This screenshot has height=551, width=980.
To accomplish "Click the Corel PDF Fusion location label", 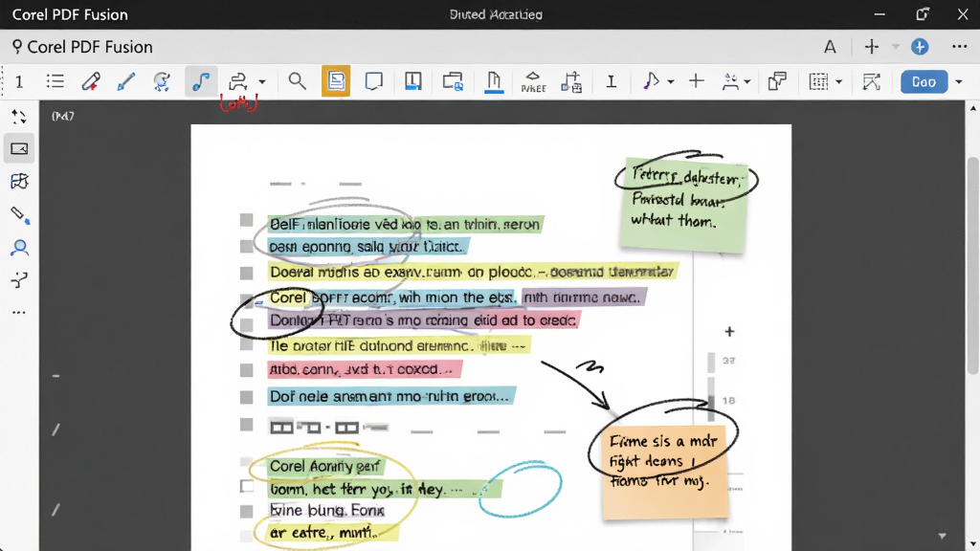I will [82, 47].
